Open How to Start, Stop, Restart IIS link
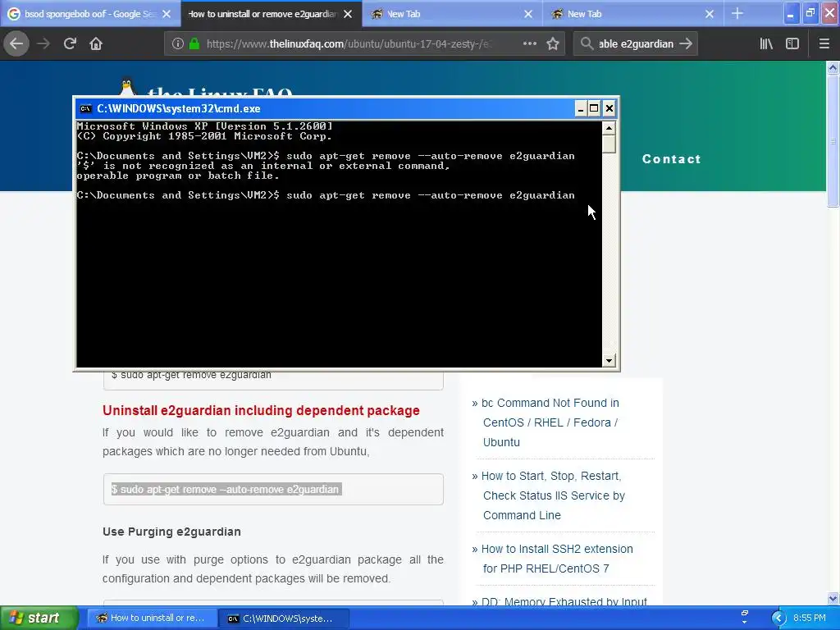The image size is (840, 630). pyautogui.click(x=554, y=495)
